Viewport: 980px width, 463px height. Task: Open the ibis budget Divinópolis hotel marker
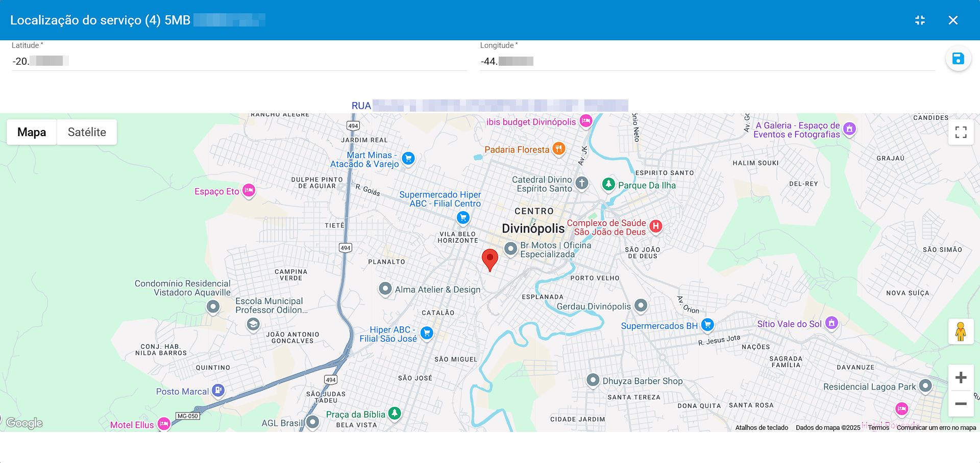pos(586,121)
